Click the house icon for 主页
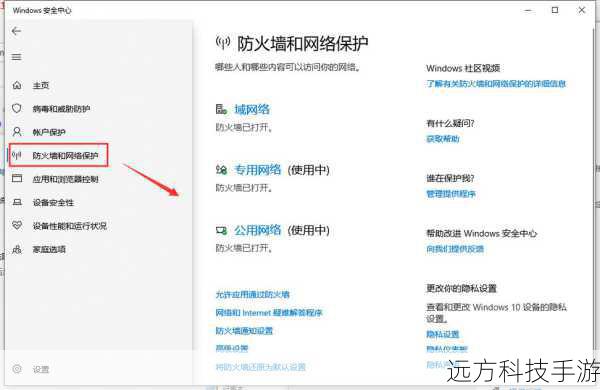 pos(17,85)
